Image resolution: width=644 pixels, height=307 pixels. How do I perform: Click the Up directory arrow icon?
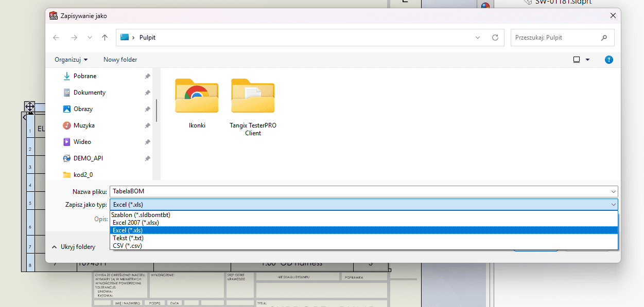pos(105,38)
